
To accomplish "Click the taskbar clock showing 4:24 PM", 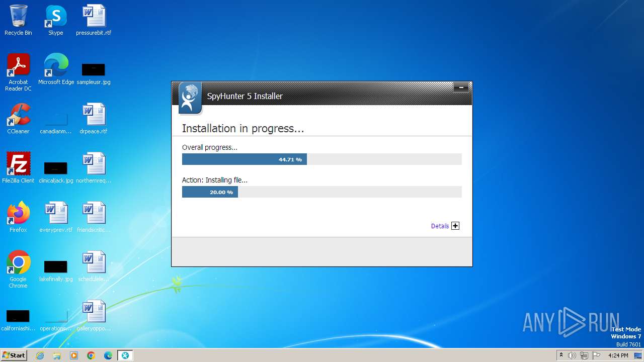I will pos(618,355).
